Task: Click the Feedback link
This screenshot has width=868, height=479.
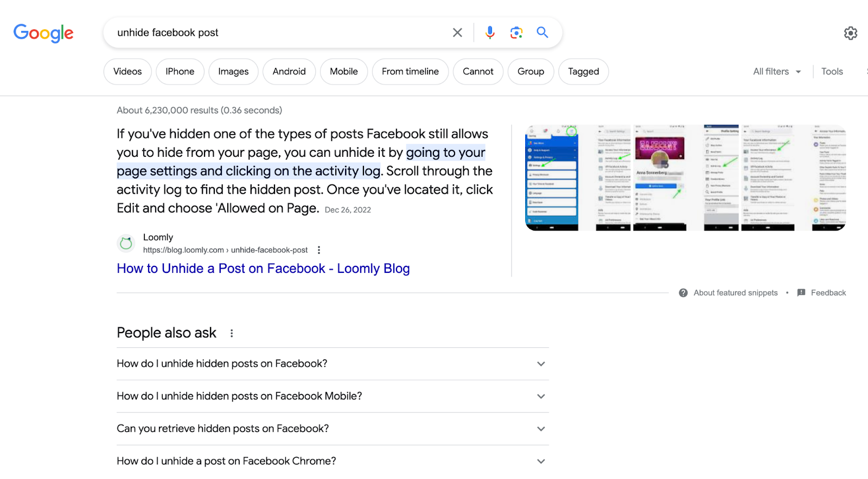Action: pyautogui.click(x=828, y=293)
